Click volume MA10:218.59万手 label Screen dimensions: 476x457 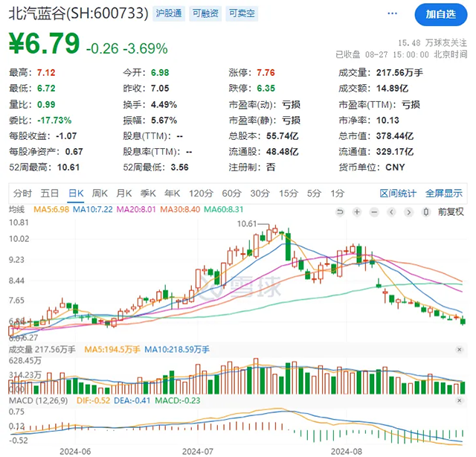point(177,349)
